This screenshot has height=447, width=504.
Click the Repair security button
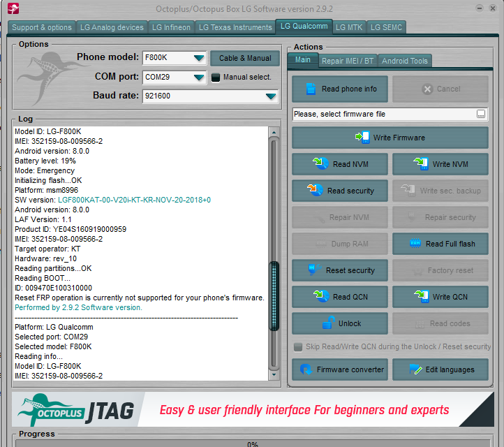pos(440,217)
